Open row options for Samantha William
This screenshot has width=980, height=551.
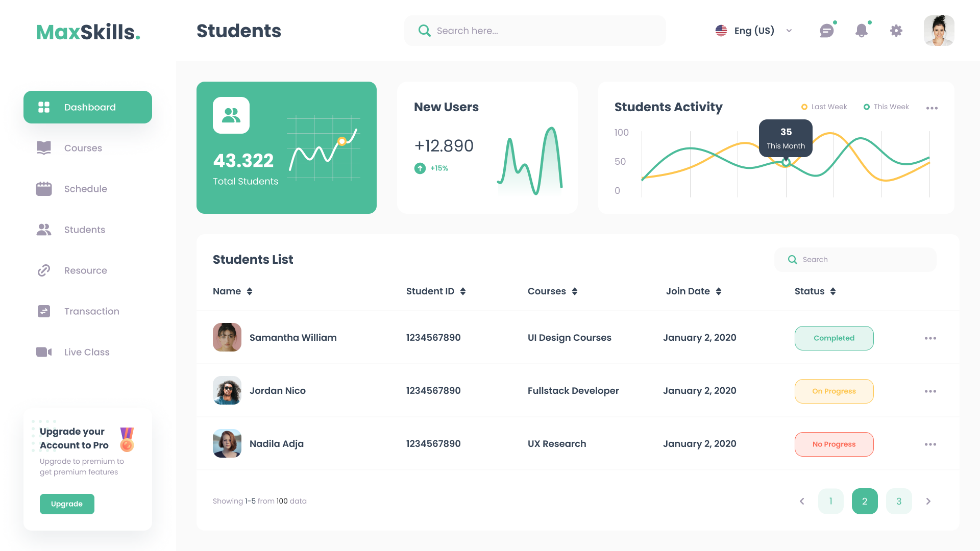coord(930,338)
